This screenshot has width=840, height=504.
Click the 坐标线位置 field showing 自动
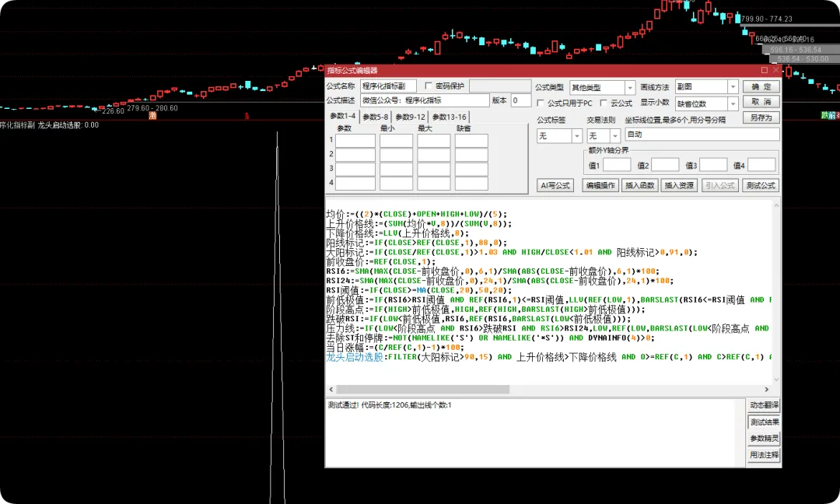tap(702, 135)
